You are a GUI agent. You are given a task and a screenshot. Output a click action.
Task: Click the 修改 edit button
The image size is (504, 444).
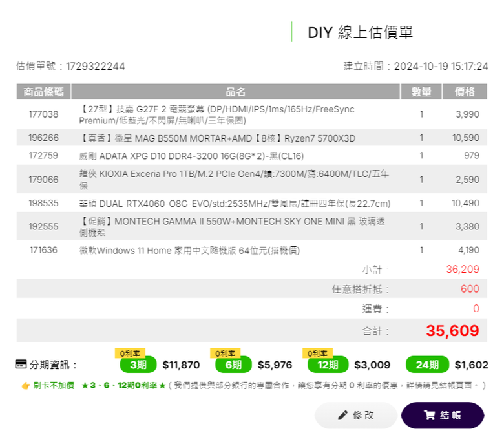tap(356, 415)
